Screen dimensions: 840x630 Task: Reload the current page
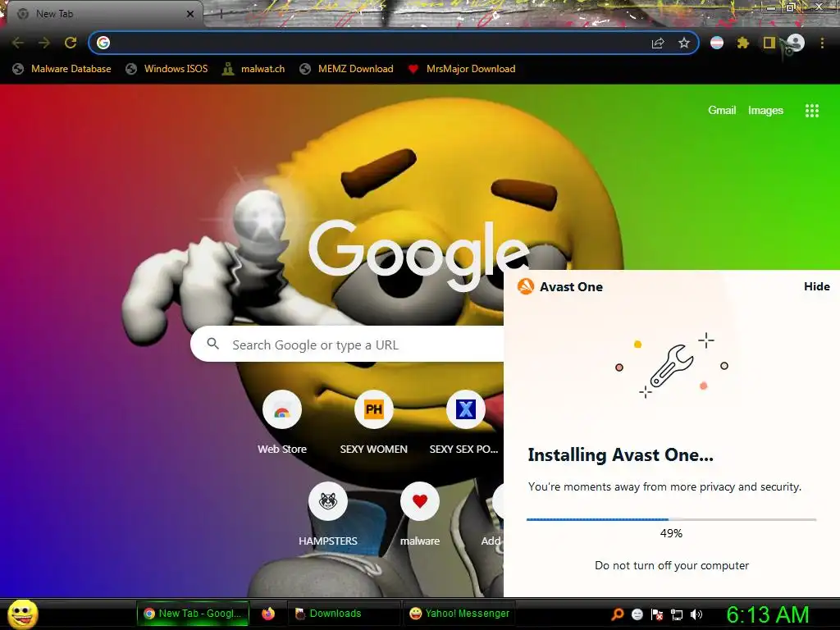click(71, 43)
